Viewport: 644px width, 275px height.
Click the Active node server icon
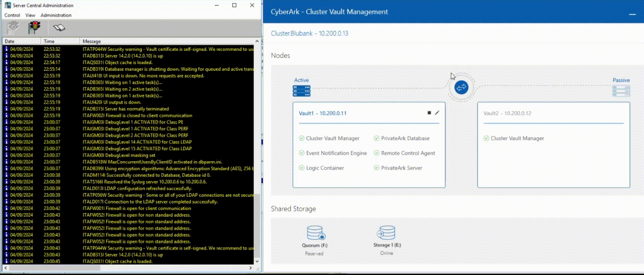[x=301, y=91]
